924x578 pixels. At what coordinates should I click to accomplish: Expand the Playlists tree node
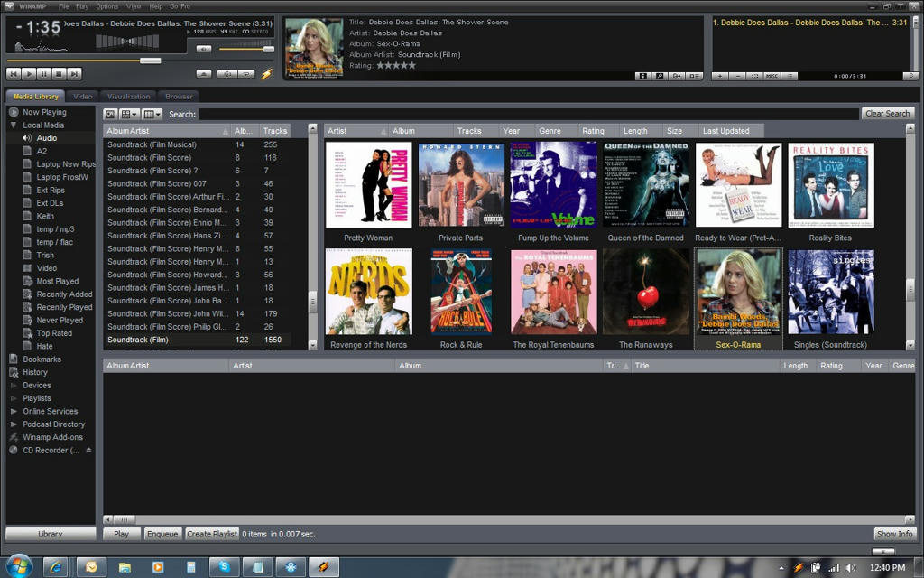pyautogui.click(x=13, y=398)
